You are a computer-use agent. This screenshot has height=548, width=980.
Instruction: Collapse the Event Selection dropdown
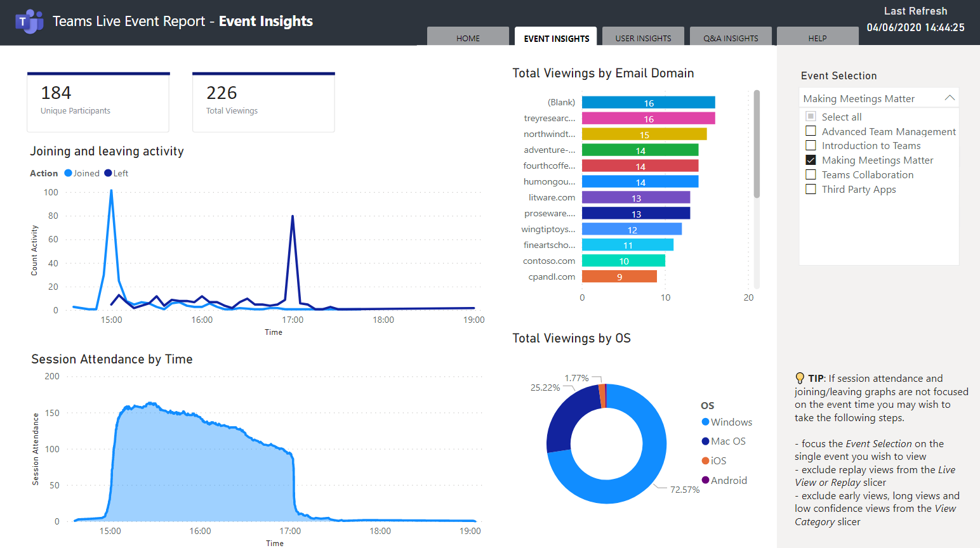point(950,98)
